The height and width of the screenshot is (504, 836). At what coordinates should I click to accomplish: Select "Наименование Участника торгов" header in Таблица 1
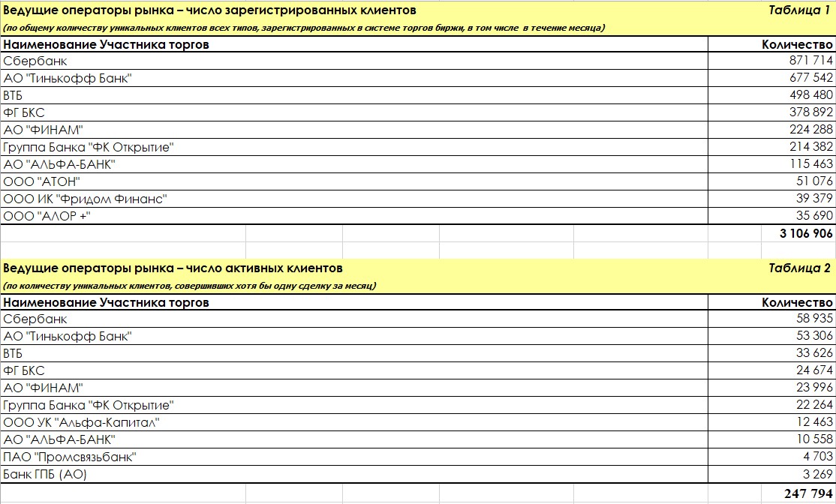(106, 44)
